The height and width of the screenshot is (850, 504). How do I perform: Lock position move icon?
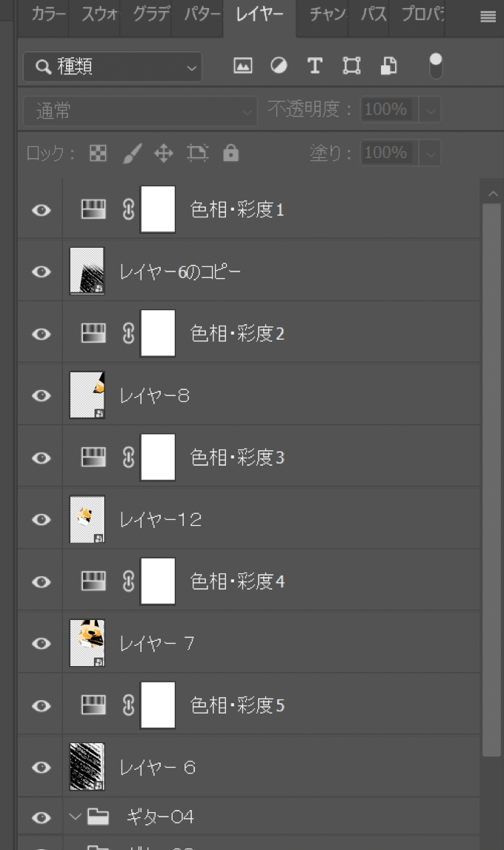click(x=164, y=154)
